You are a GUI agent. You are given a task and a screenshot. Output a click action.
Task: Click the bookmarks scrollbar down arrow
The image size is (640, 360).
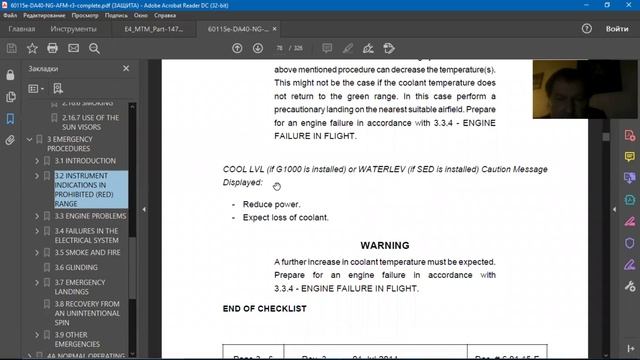point(132,354)
